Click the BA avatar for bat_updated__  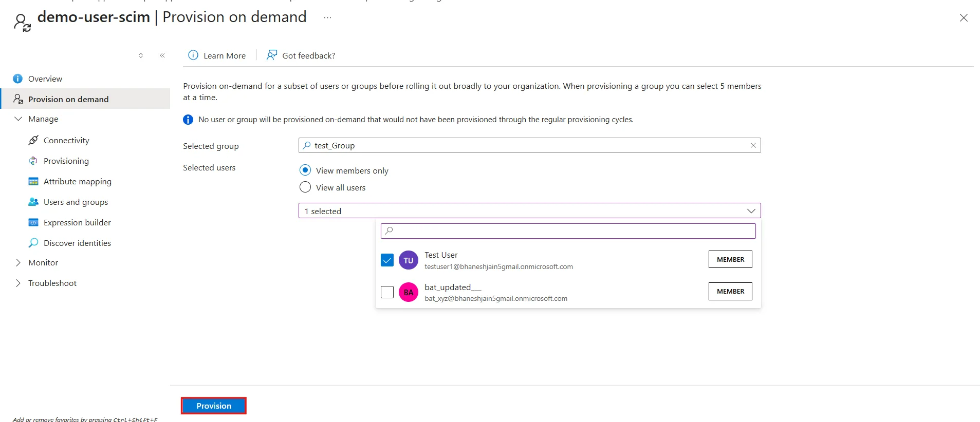(x=409, y=292)
